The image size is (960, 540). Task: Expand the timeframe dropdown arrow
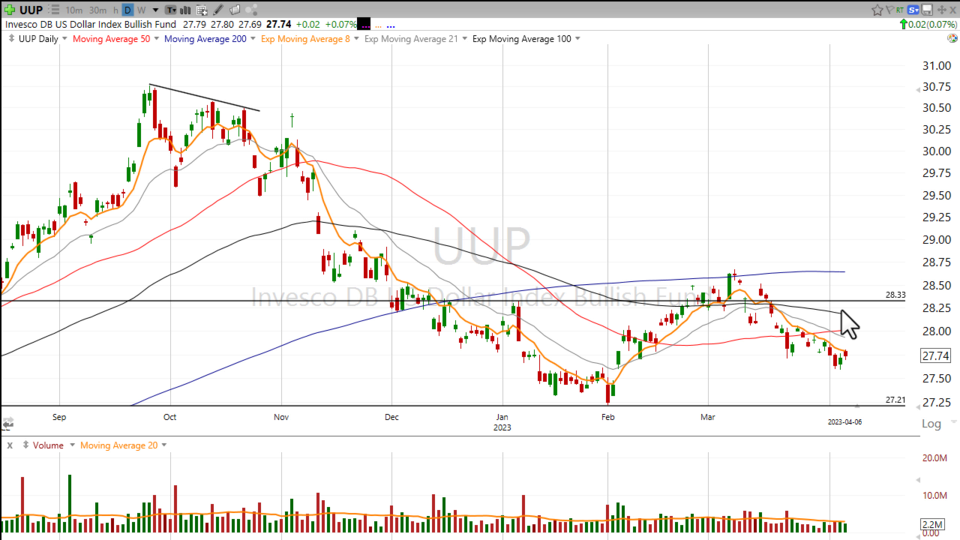(x=155, y=10)
